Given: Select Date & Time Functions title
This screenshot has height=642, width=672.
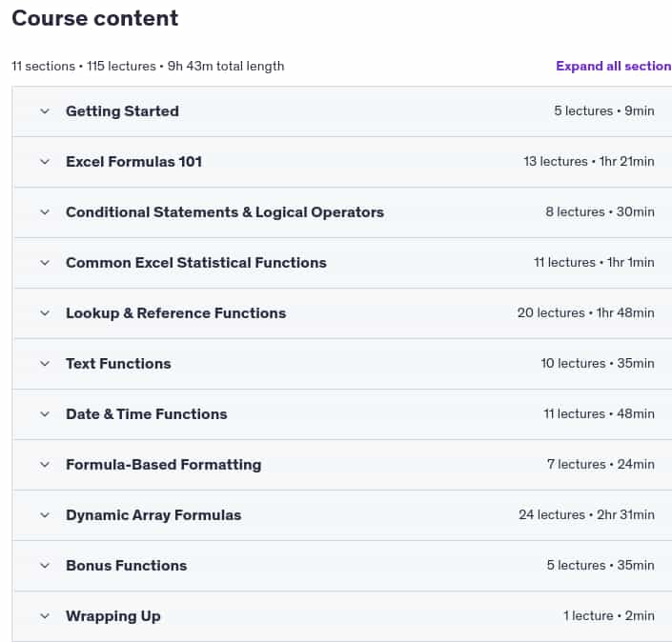Looking at the screenshot, I should click(146, 414).
